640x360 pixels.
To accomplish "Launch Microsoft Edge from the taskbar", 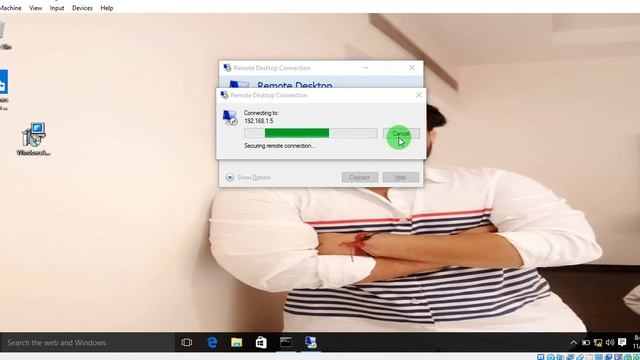I will pyautogui.click(x=212, y=342).
